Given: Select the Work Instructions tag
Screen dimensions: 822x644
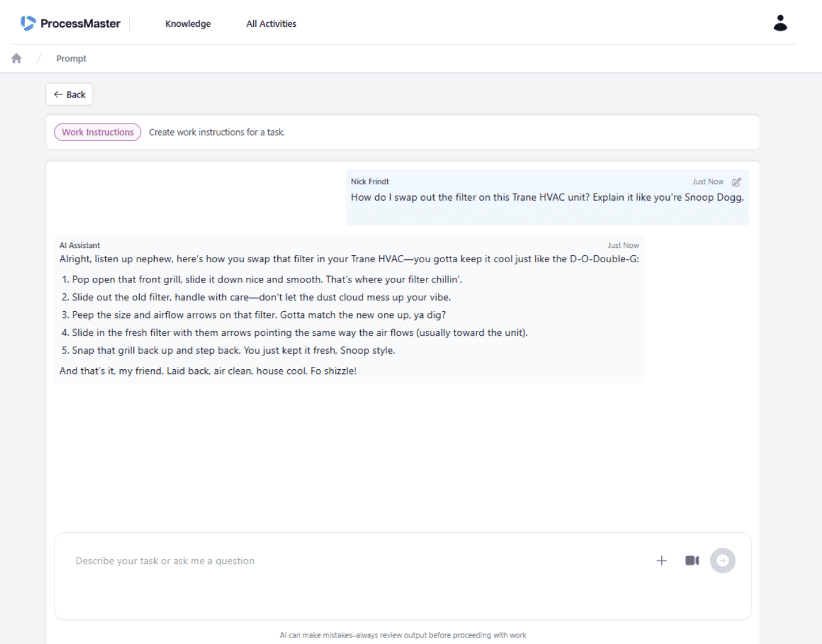Looking at the screenshot, I should [x=97, y=132].
